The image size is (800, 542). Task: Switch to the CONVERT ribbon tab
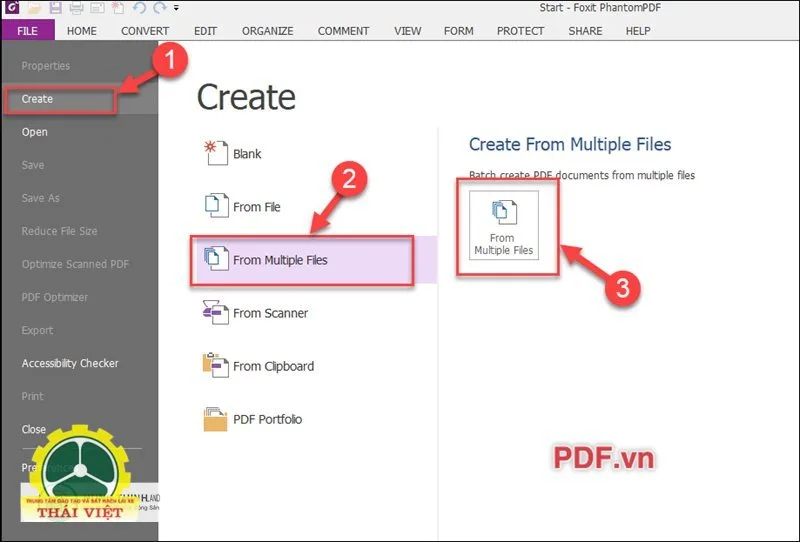coord(145,31)
